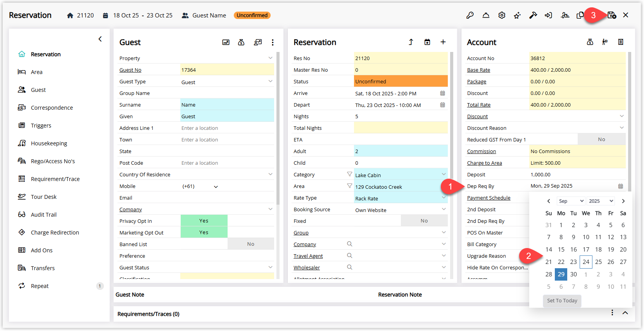The height and width of the screenshot is (331, 644).
Task: Open the calendar year 2025 dropdown
Action: click(601, 201)
